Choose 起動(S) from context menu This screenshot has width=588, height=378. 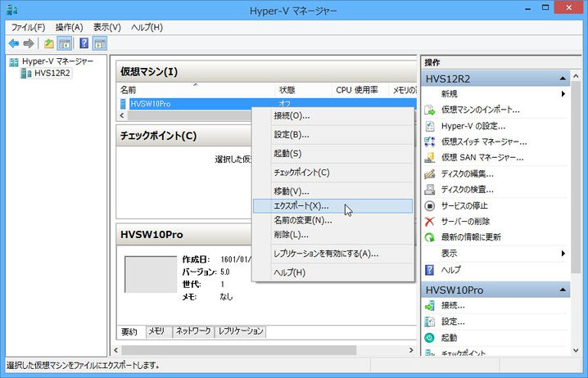pyautogui.click(x=333, y=153)
